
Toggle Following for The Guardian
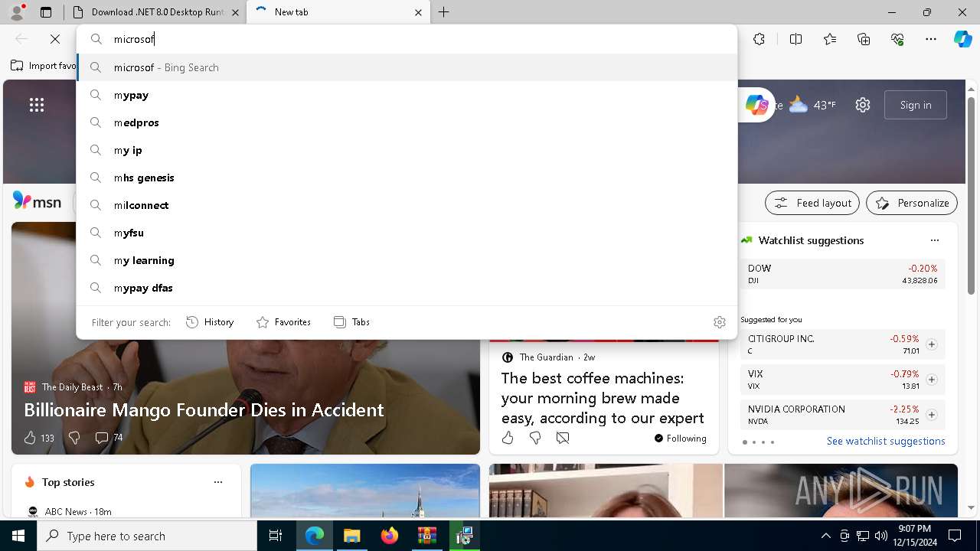click(680, 439)
